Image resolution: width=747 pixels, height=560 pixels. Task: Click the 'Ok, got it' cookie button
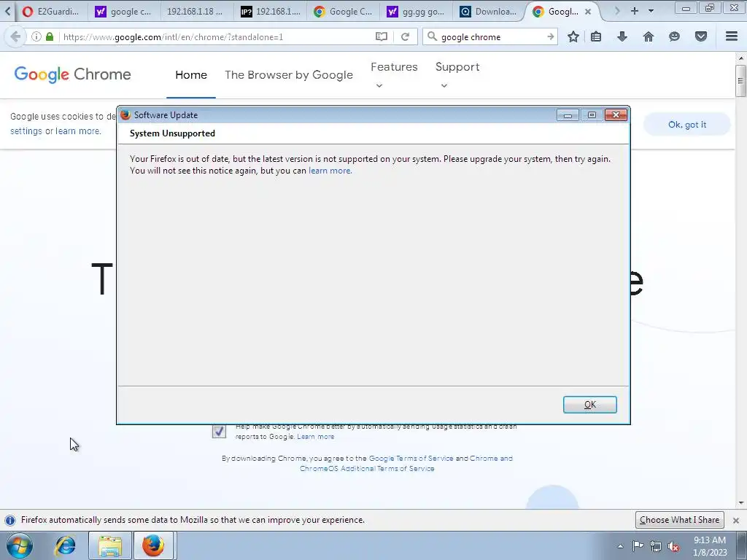point(687,124)
